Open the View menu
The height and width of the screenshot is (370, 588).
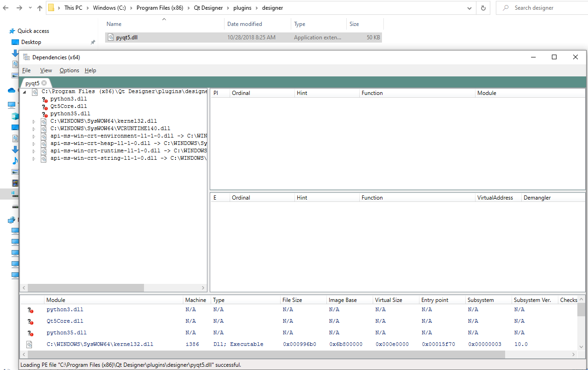(45, 70)
